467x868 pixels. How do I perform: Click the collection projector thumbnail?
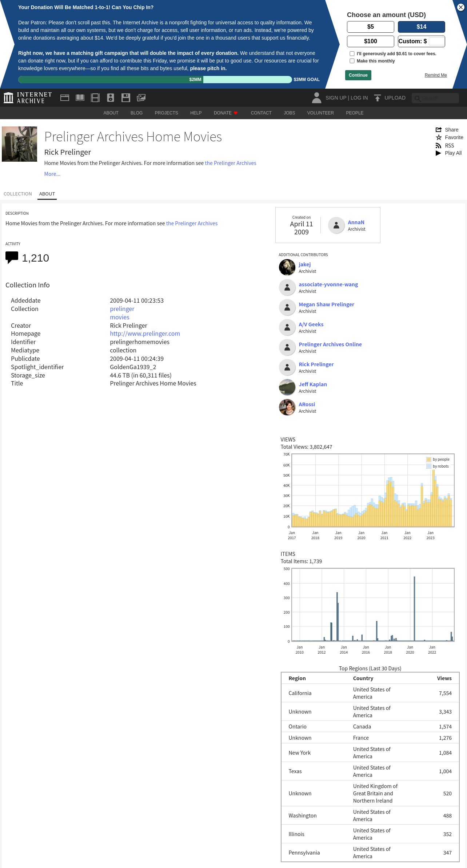pyautogui.click(x=20, y=144)
